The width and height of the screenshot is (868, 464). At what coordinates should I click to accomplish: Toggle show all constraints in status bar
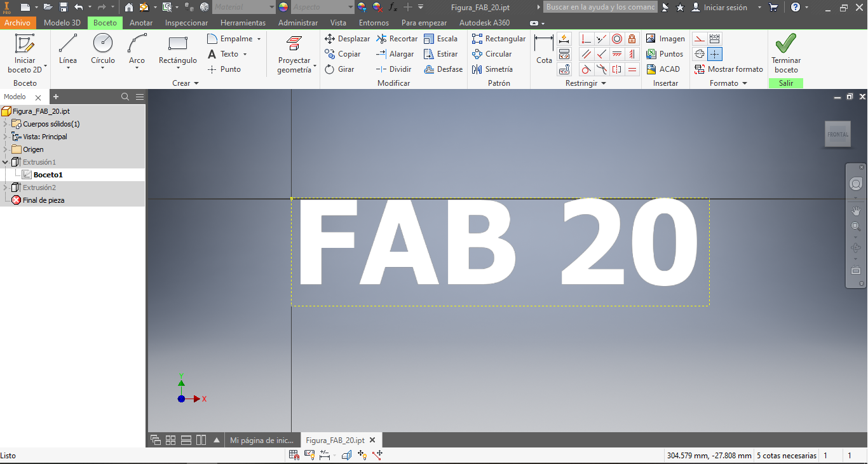(309, 455)
